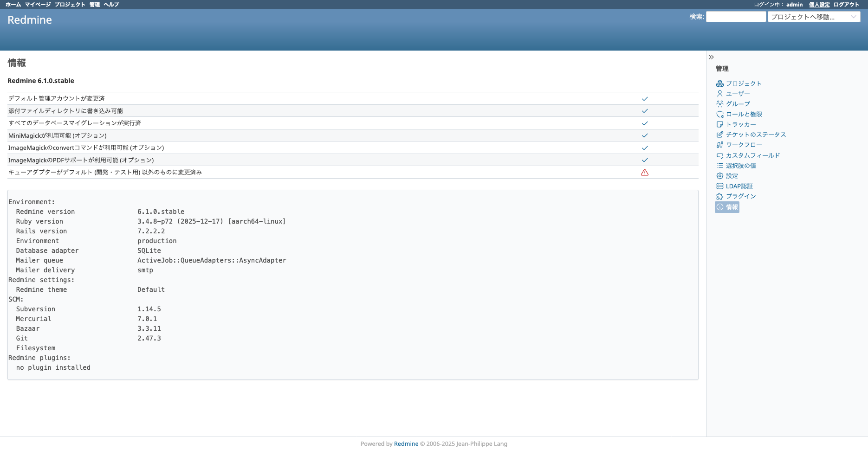Click the user icon beside ユーザー
Image resolution: width=868 pixels, height=450 pixels.
tap(720, 94)
